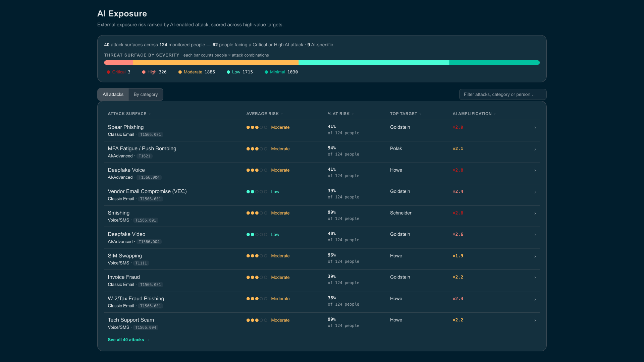Open the See all 40 attacks link
Viewport: 644px width, 362px height.
click(129, 340)
